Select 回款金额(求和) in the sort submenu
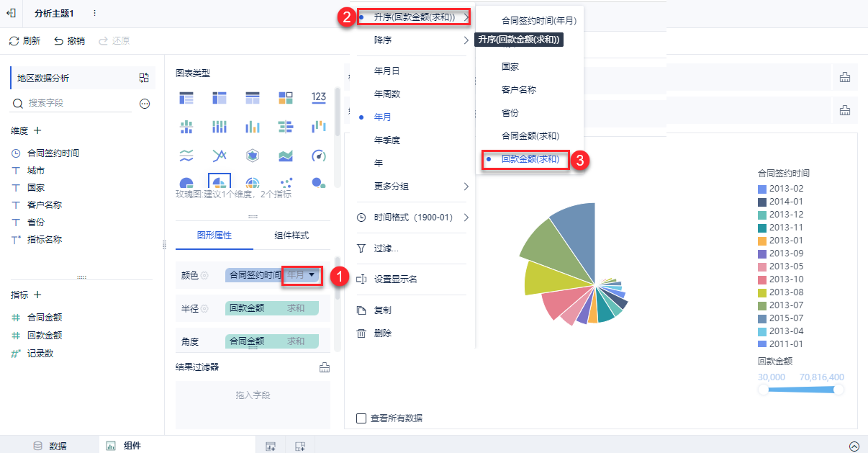 click(530, 159)
